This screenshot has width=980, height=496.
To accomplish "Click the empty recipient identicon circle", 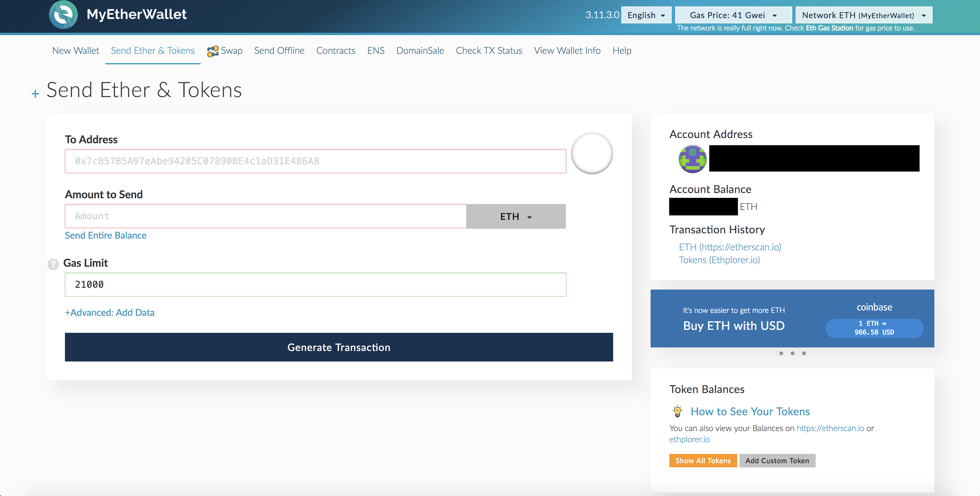I will point(592,153).
